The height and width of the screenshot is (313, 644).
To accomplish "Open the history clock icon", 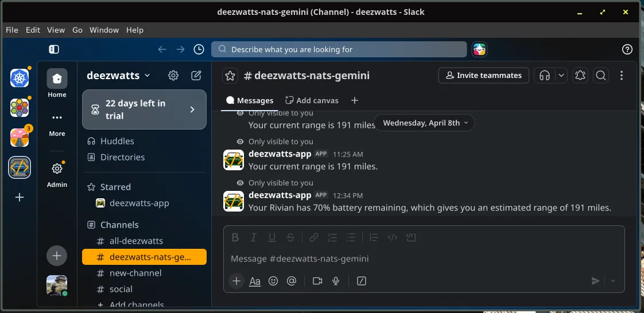I will click(199, 49).
